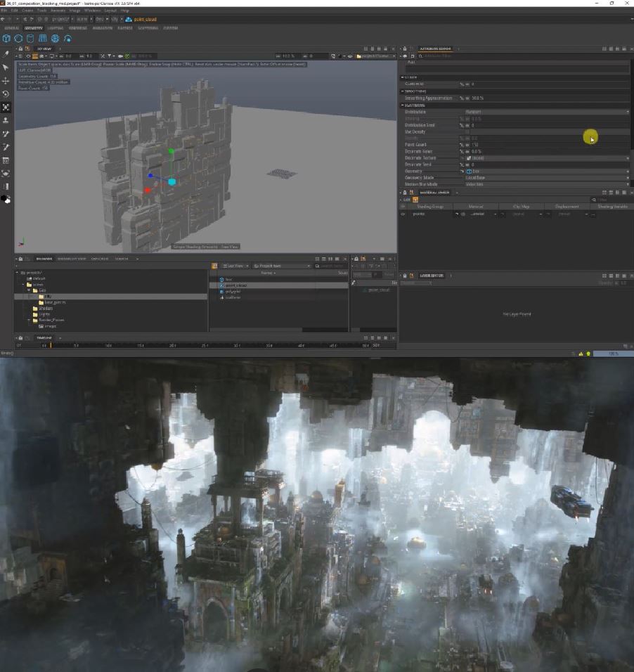Open the Distribution dropdown
This screenshot has width=634, height=672.
pyautogui.click(x=547, y=112)
